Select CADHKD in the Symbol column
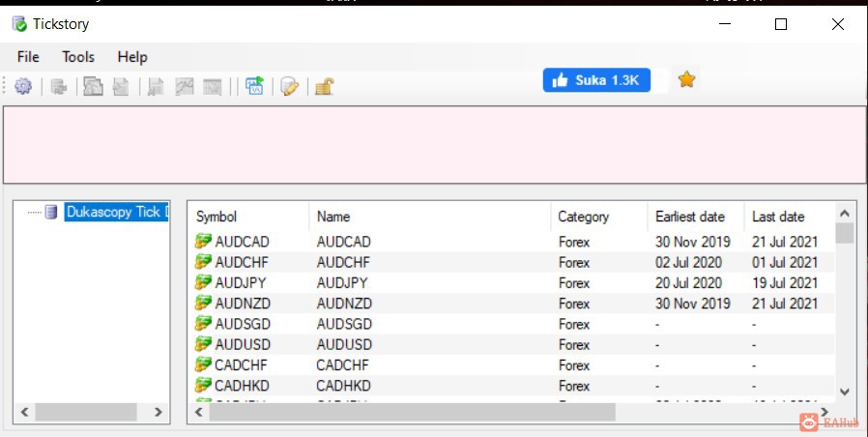The width and height of the screenshot is (868, 437). point(242,386)
